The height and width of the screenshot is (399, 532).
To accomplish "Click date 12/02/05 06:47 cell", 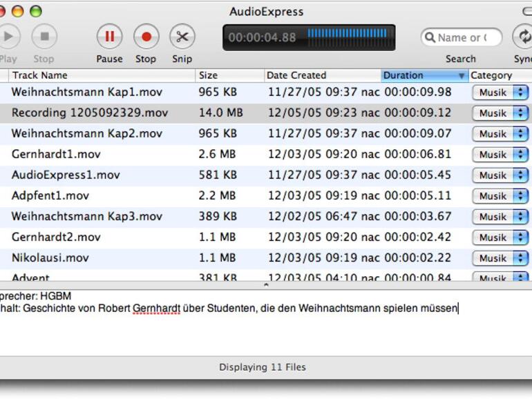I will pos(323,216).
